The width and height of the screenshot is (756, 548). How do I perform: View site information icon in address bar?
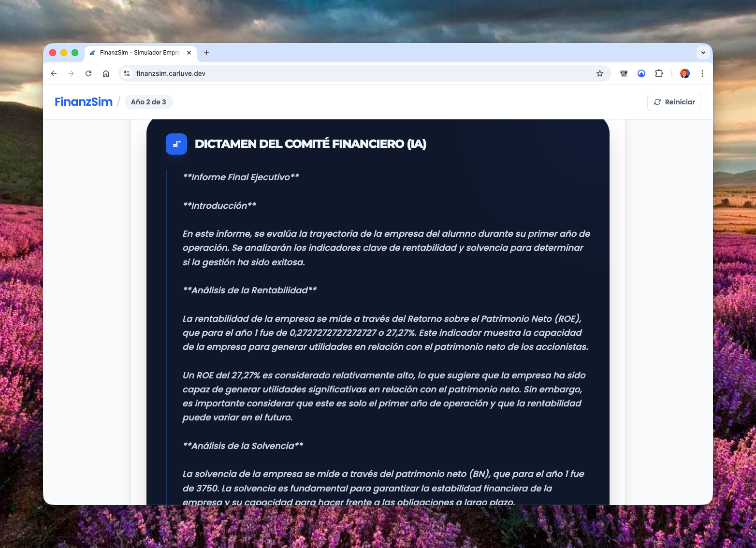click(127, 73)
